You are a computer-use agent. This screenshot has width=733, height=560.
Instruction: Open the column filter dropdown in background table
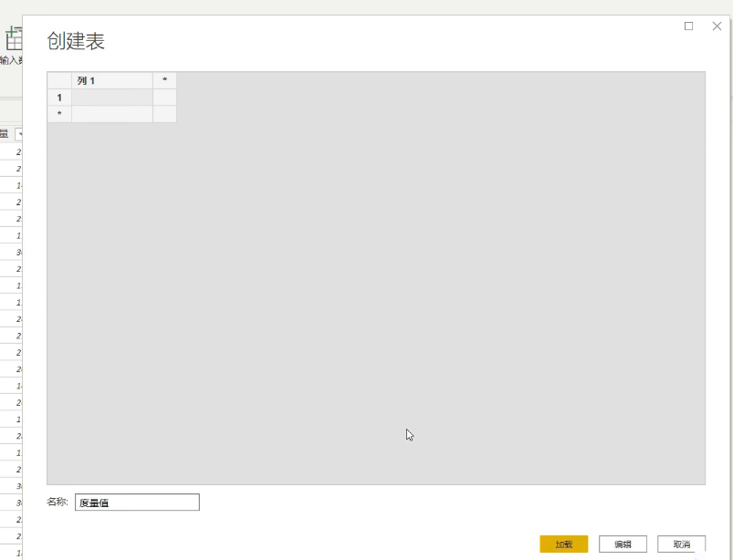(19, 134)
